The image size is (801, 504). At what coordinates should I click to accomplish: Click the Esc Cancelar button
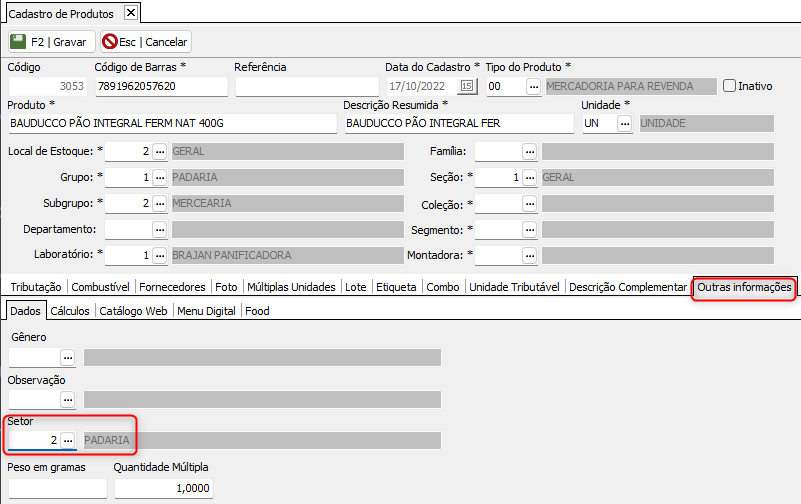146,42
